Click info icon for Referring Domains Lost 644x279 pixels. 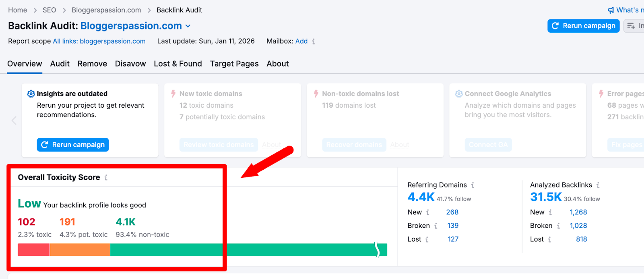pos(427,239)
